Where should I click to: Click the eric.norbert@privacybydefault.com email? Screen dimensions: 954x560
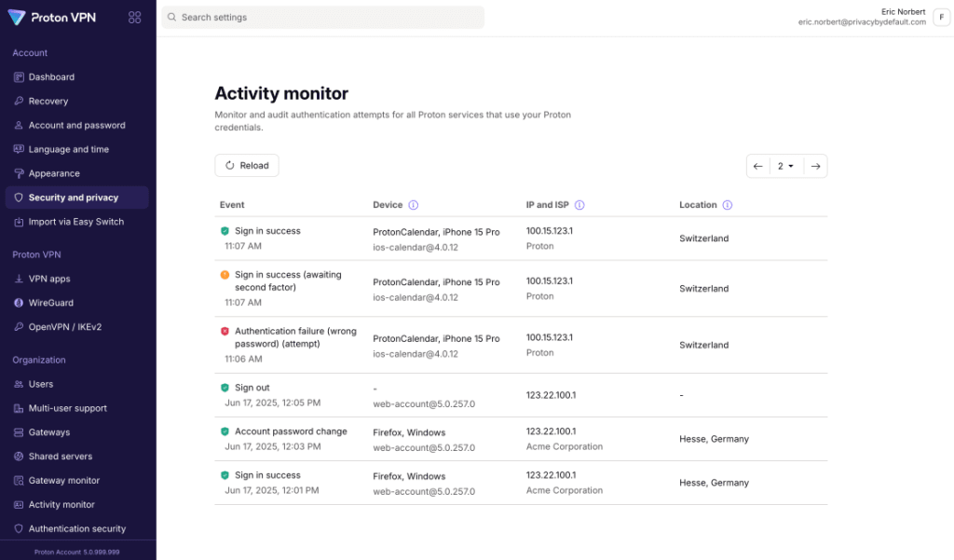click(862, 22)
